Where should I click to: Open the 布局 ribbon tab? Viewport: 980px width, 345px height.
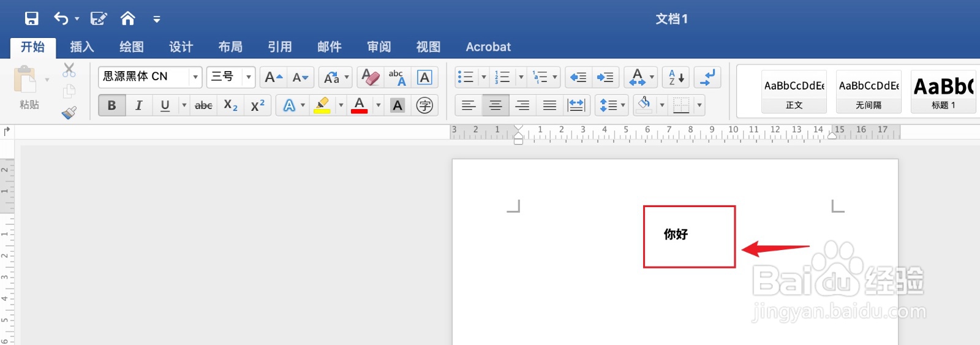point(230,47)
